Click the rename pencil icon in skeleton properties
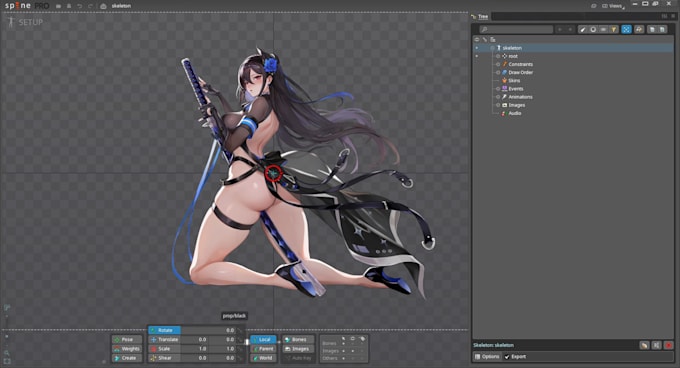 pos(644,345)
